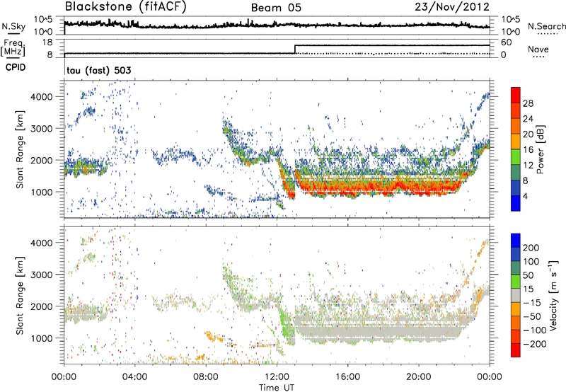Click the '20:00' time tick label
The image size is (566, 392).
pos(418,377)
